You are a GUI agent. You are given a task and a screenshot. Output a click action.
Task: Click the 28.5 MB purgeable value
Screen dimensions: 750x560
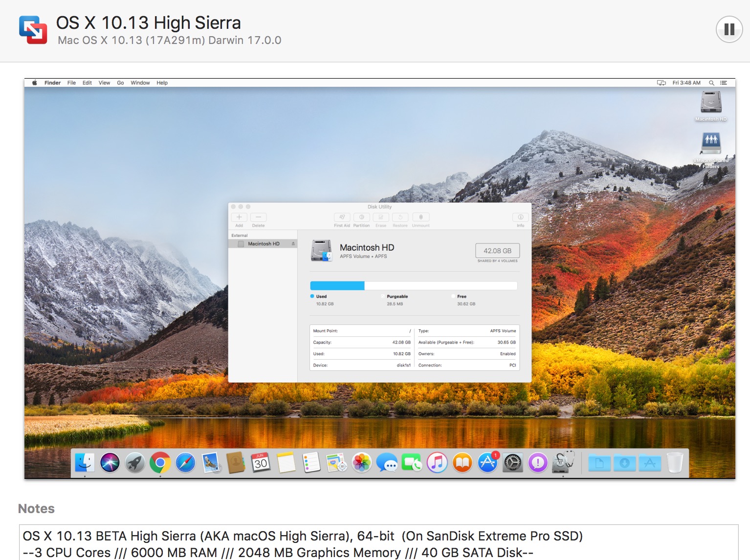point(395,304)
